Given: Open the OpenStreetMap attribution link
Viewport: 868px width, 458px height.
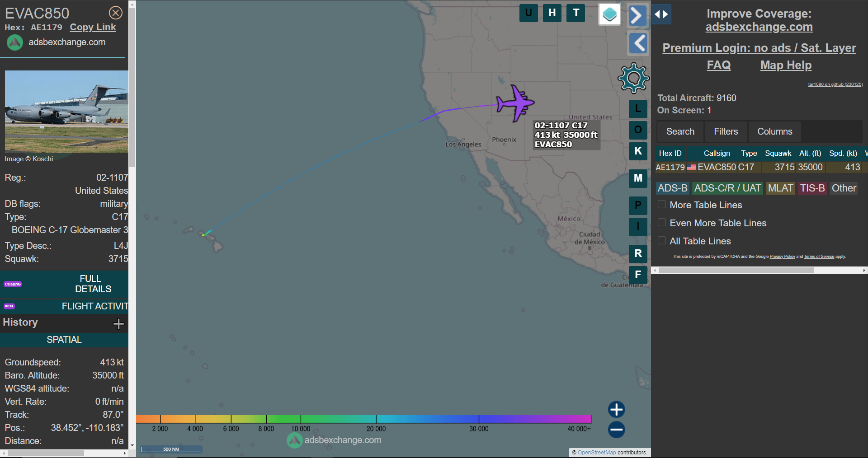Looking at the screenshot, I should [x=597, y=453].
